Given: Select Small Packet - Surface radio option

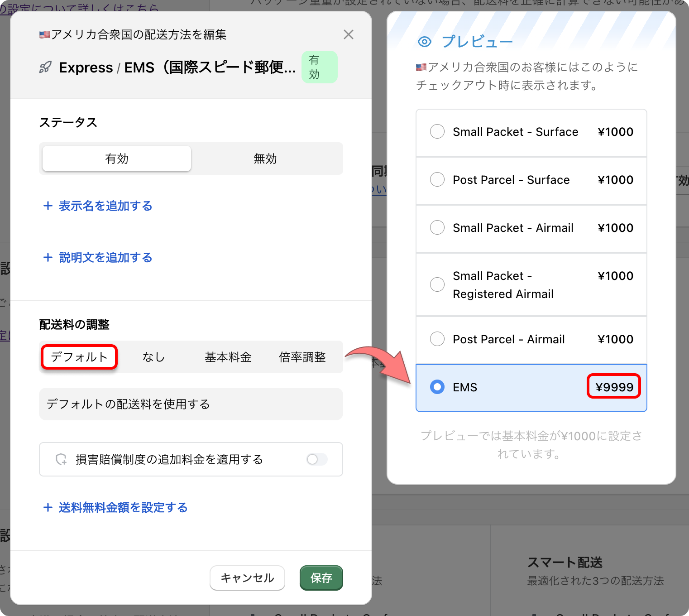Looking at the screenshot, I should pos(437,132).
